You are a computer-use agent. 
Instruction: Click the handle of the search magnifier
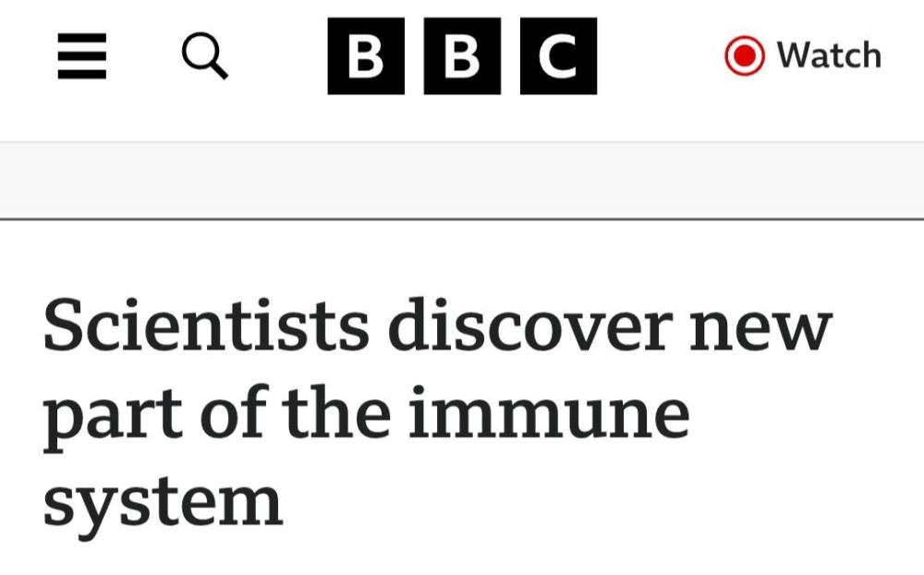(218, 69)
